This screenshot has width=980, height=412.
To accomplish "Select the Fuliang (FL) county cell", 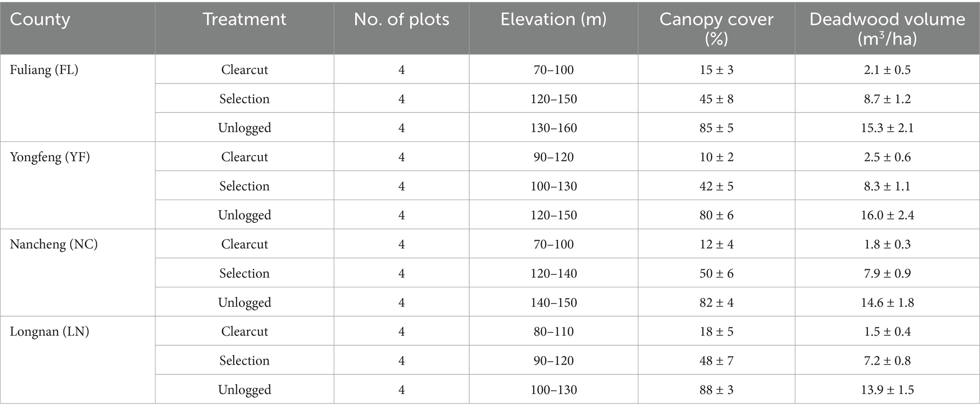I will [x=44, y=70].
